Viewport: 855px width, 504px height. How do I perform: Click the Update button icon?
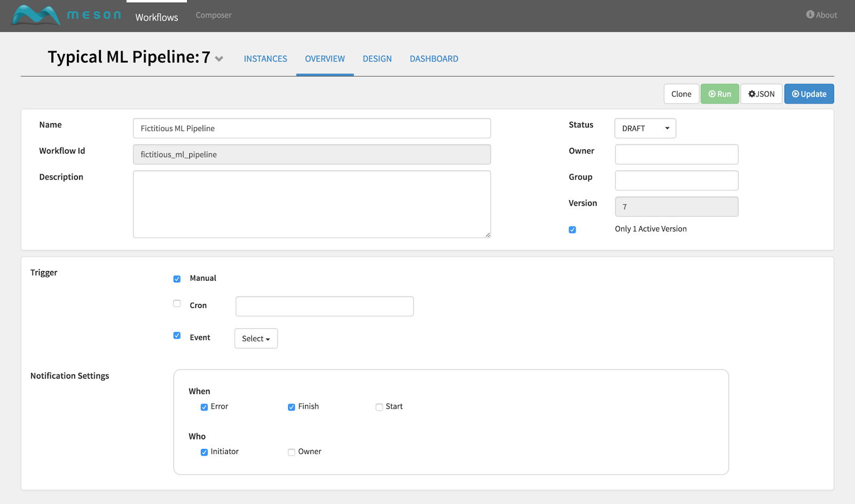pyautogui.click(x=796, y=94)
